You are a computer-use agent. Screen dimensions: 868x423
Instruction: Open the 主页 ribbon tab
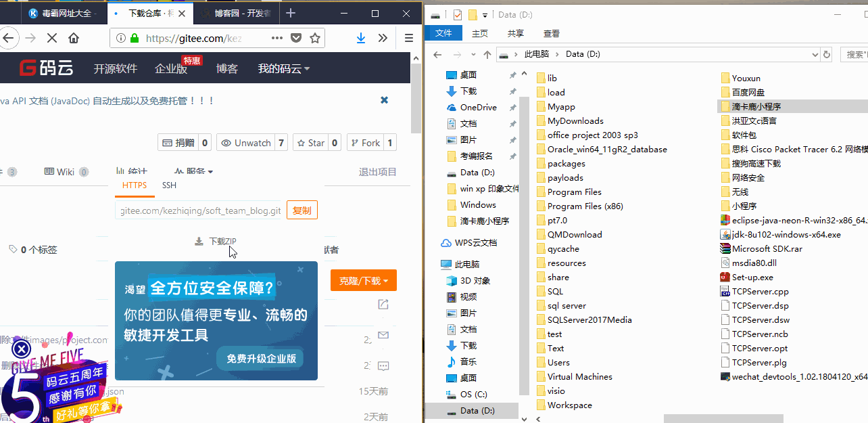[x=480, y=33]
